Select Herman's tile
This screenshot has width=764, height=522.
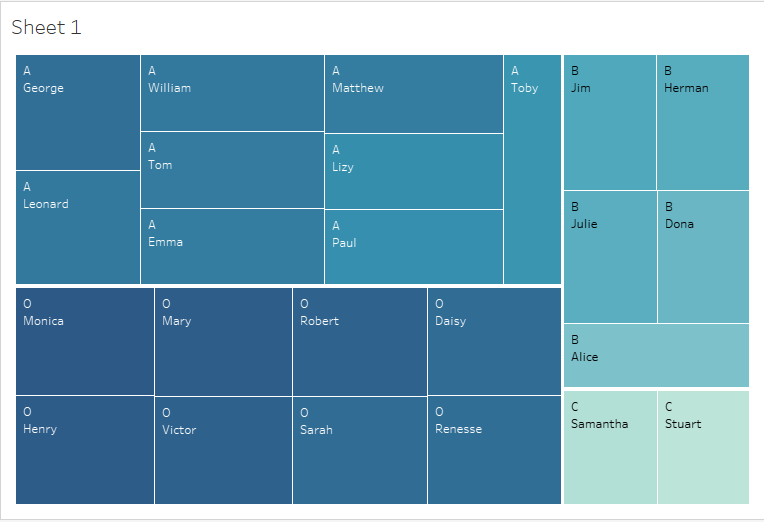pos(703,122)
